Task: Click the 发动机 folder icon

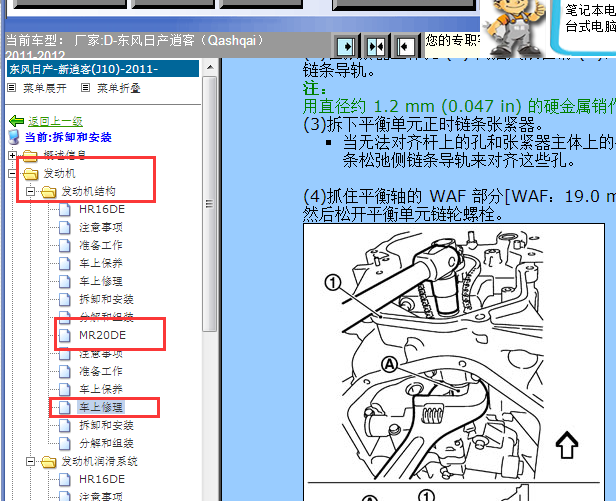Action: [30, 173]
